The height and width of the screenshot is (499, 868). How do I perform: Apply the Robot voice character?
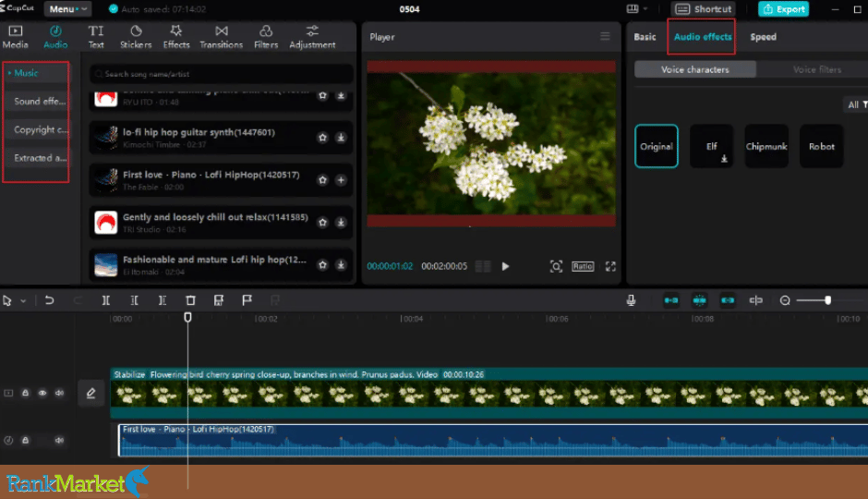tap(822, 146)
